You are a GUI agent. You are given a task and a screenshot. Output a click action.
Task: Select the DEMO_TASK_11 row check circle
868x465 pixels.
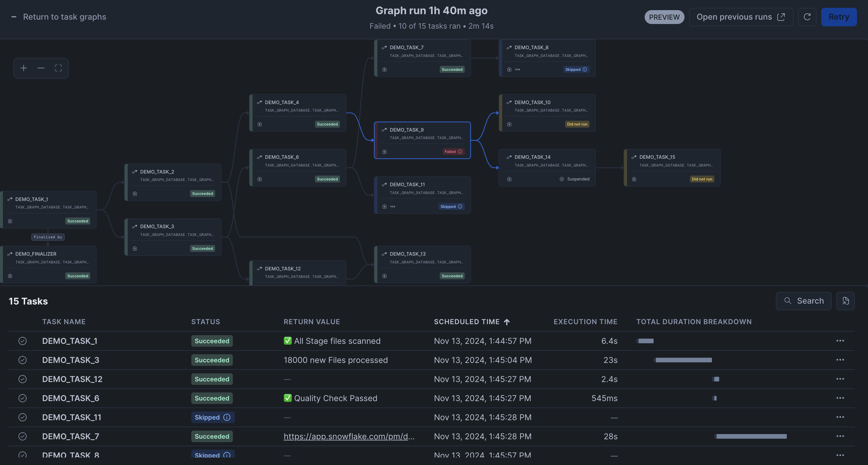click(x=23, y=417)
